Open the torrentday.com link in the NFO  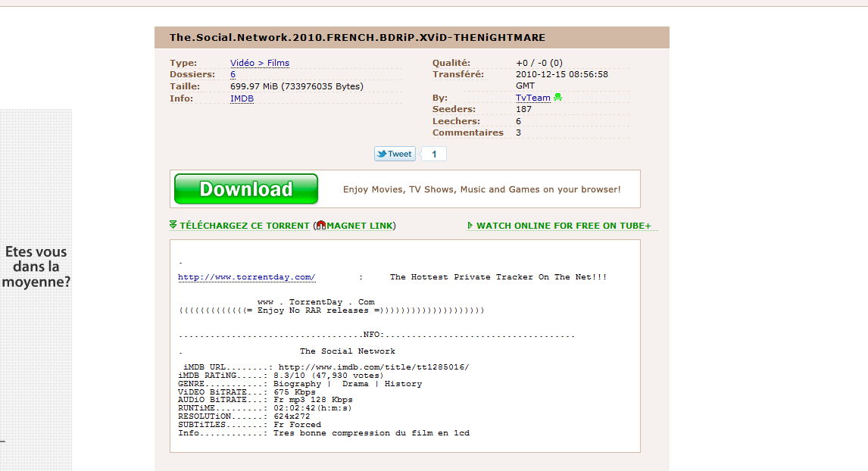(x=246, y=277)
